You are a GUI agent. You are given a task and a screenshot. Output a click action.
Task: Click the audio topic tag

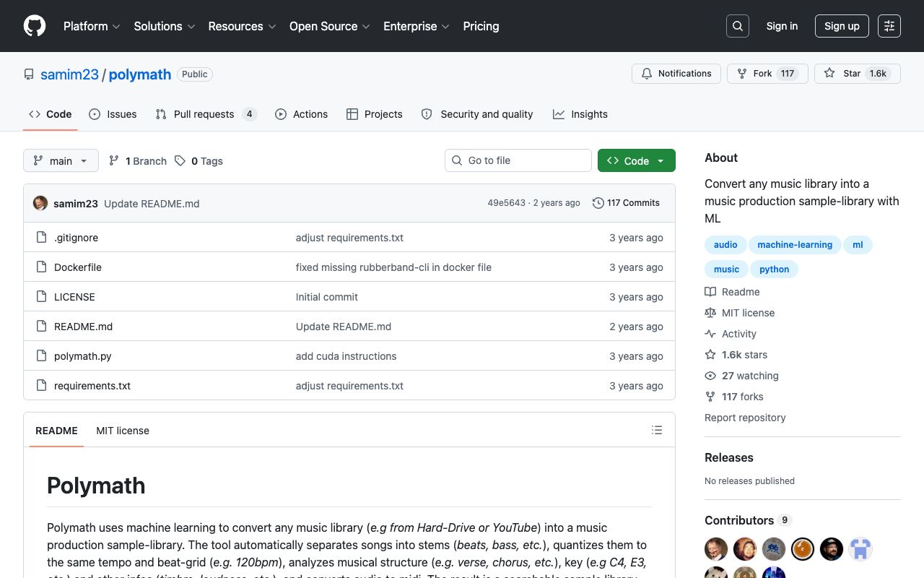coord(725,245)
